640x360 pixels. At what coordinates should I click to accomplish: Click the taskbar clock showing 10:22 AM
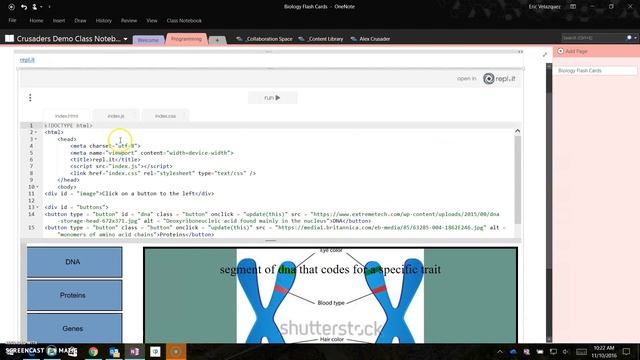604,351
